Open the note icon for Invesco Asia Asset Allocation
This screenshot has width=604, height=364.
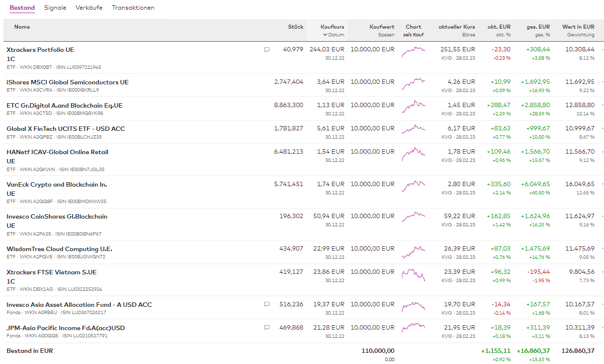(267, 304)
